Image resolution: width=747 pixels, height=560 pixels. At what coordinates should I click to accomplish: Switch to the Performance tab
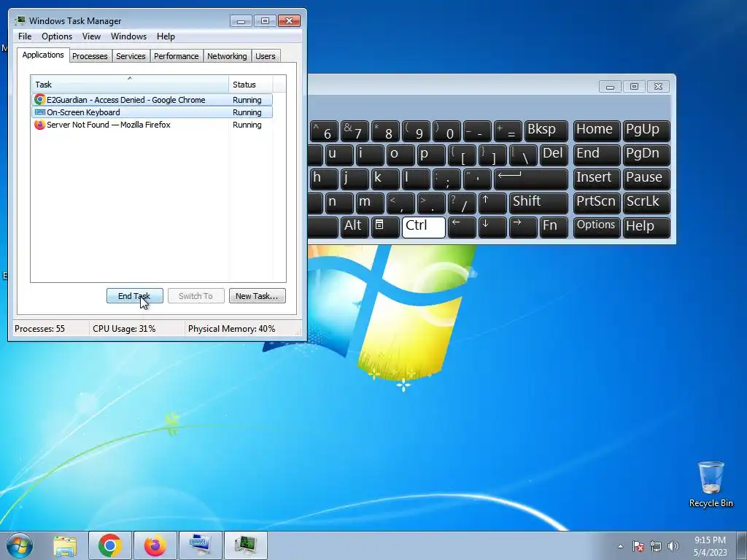click(x=176, y=56)
